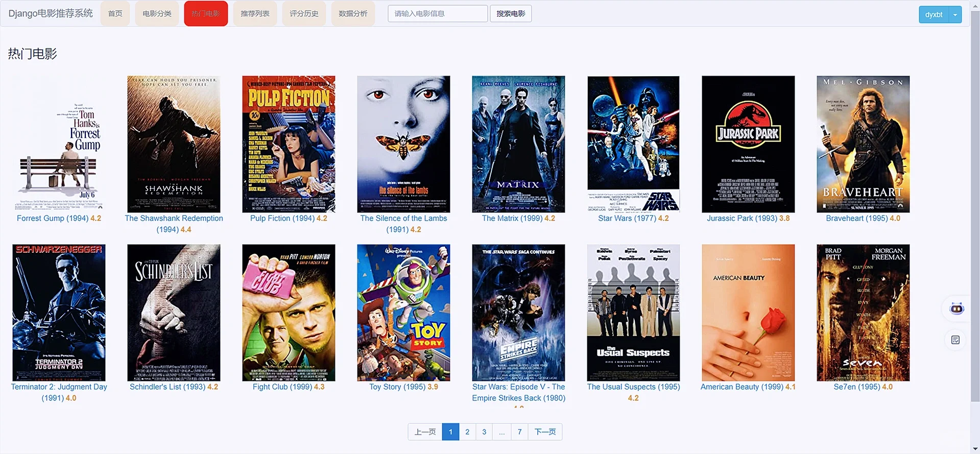Click the Pulp Fiction (1994) title link
This screenshot has height=454, width=980.
click(282, 218)
